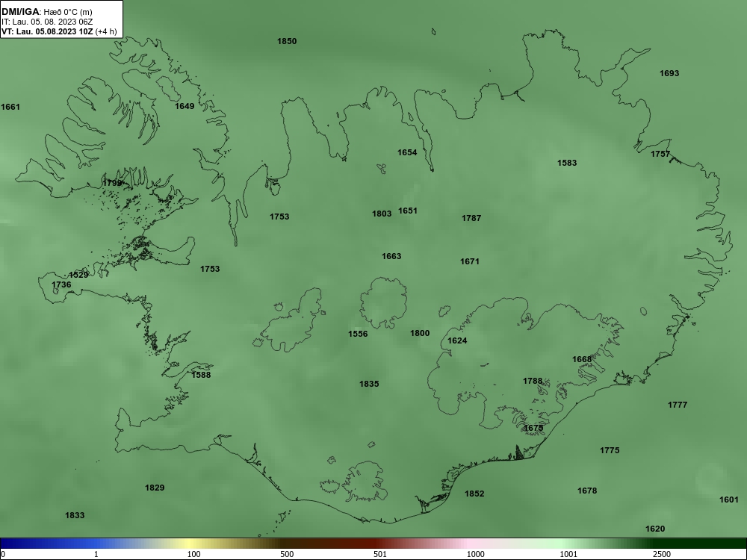This screenshot has height=560, width=747.
Task: Click the 1654 freezing-level value
Action: tap(407, 152)
